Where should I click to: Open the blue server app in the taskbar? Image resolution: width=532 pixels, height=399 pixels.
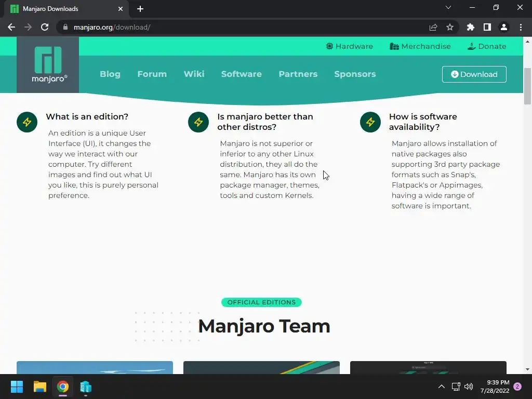86,387
